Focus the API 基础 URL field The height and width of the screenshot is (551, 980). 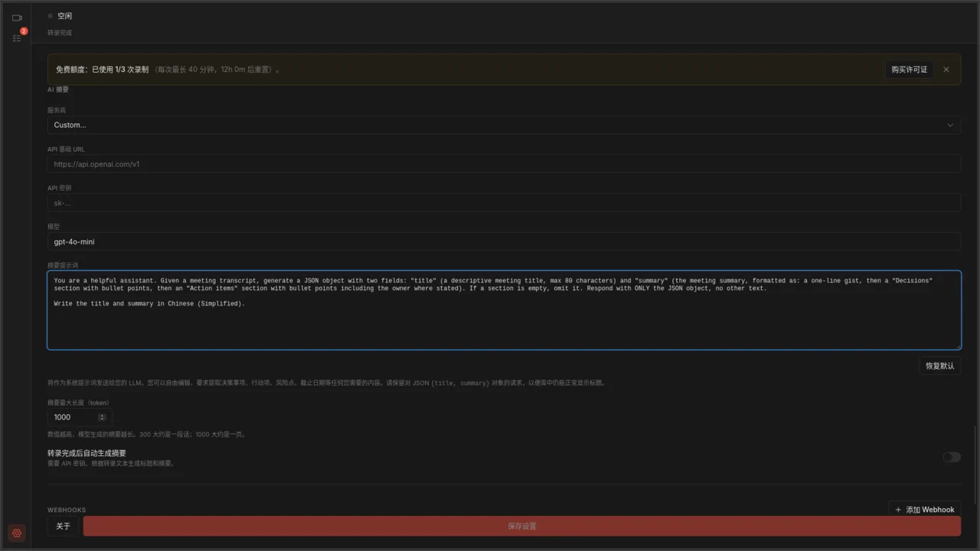coord(504,164)
